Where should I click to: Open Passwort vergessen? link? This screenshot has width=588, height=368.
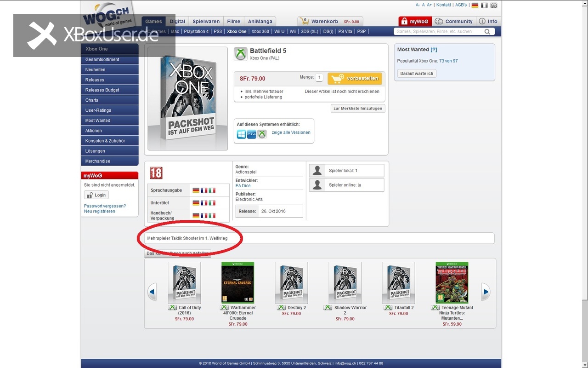coord(105,206)
